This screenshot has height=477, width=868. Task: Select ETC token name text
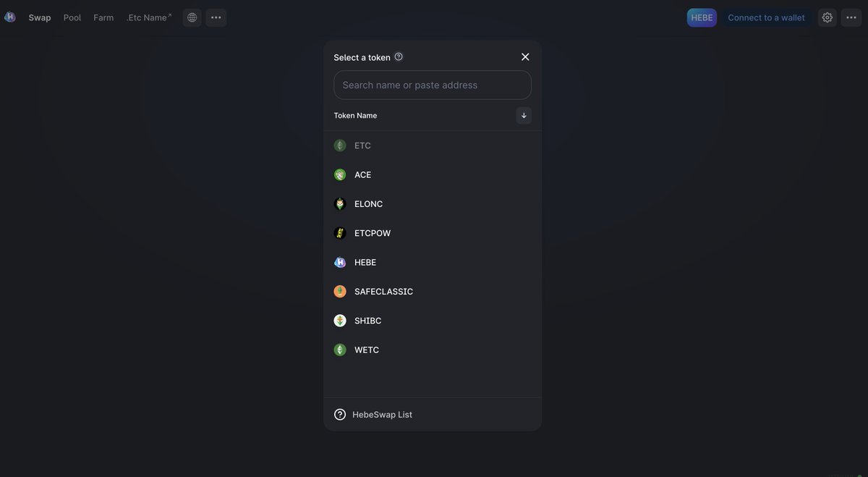pyautogui.click(x=362, y=145)
